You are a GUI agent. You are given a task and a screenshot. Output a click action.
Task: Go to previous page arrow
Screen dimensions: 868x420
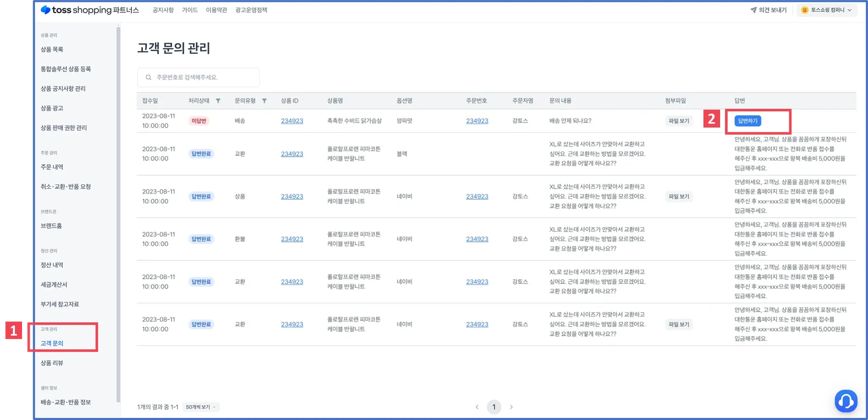coord(477,407)
